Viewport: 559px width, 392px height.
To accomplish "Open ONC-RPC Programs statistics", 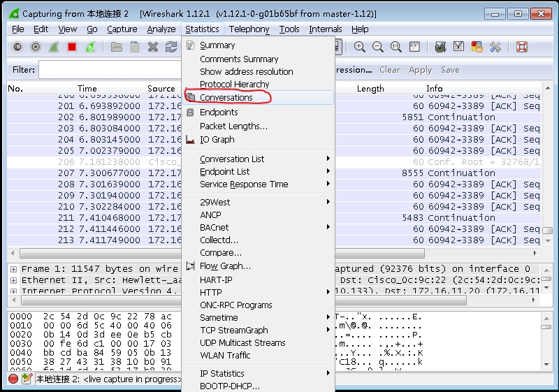I will pos(259,305).
